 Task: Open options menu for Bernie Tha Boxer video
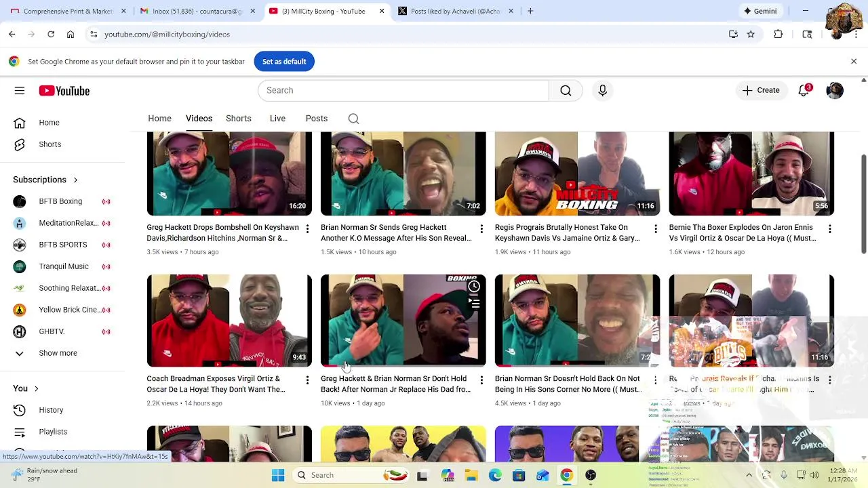829,229
